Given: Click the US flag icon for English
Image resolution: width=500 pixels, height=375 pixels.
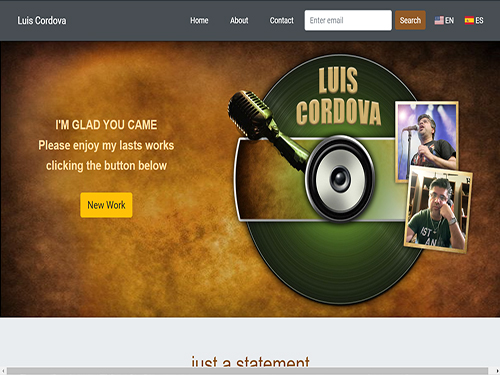Looking at the screenshot, I should [x=439, y=20].
